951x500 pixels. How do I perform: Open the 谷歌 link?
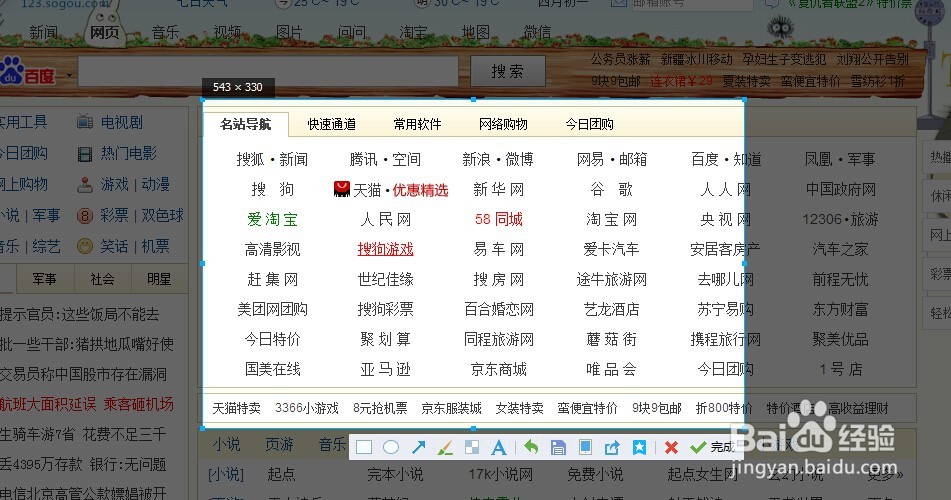coord(611,189)
